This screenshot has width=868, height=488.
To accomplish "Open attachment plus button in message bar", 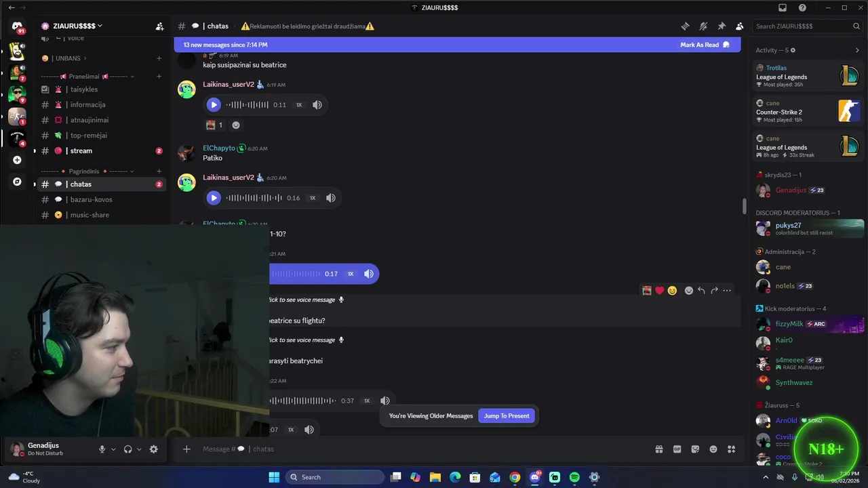I will 186,449.
